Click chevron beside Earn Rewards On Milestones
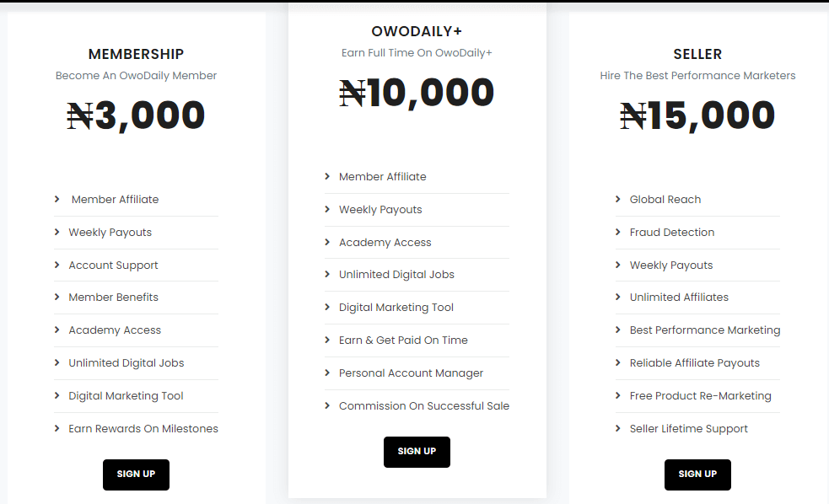829x504 pixels. coord(57,428)
